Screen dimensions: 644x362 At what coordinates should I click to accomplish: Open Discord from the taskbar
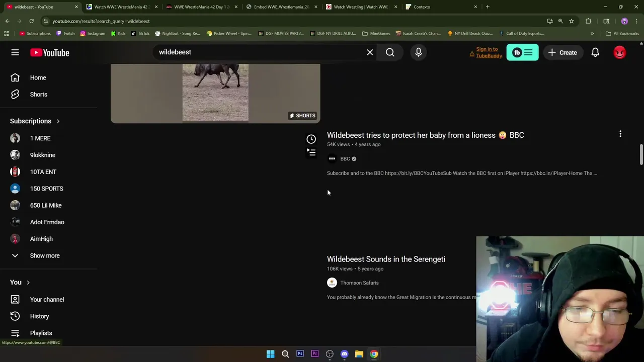344,354
